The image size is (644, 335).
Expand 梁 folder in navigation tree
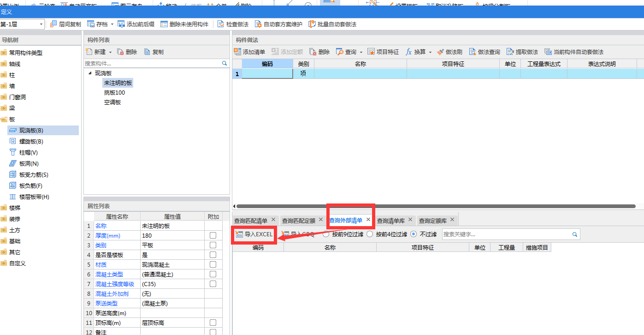pyautogui.click(x=4, y=108)
